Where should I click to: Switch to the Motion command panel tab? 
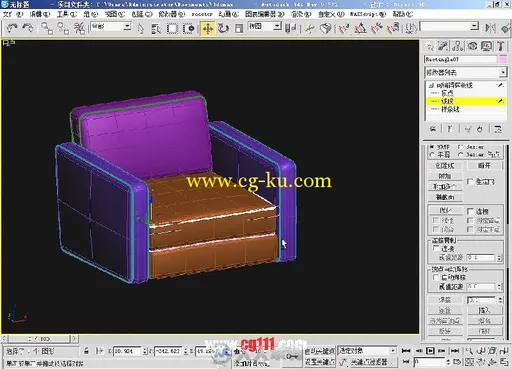[472, 46]
